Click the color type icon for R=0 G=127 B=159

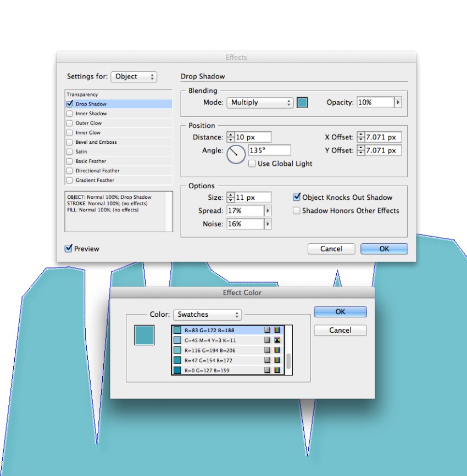[x=267, y=370]
